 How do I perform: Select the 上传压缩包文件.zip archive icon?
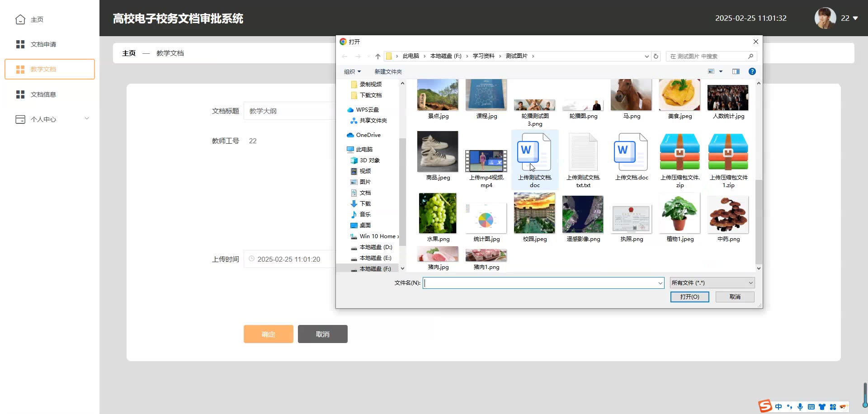[679, 152]
